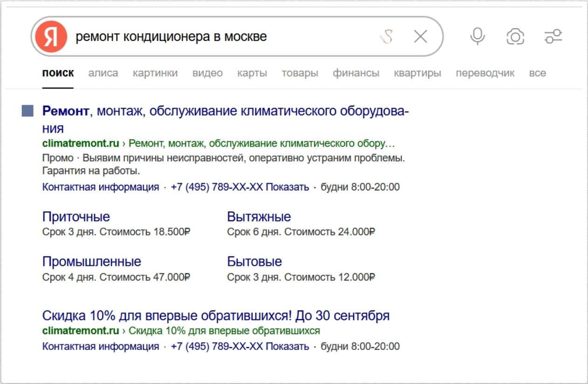Open image search with the camera icon
Screen dimensions: 588x384
514,36
